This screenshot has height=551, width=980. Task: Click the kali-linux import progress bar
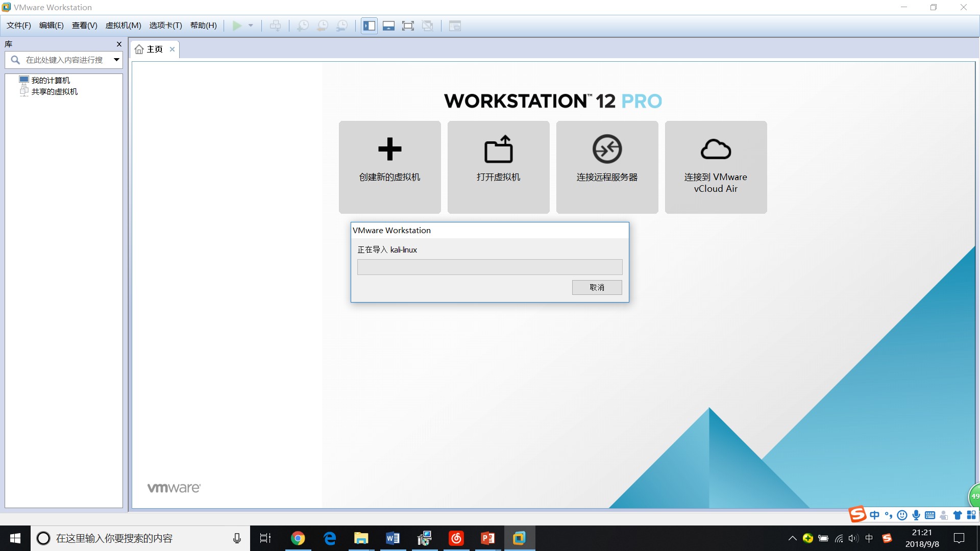489,267
